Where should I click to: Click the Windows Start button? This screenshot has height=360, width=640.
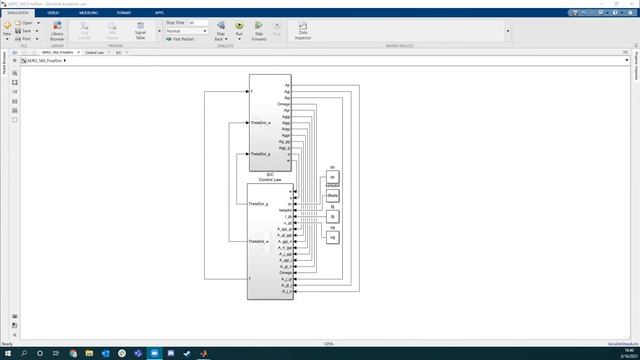pos(8,353)
